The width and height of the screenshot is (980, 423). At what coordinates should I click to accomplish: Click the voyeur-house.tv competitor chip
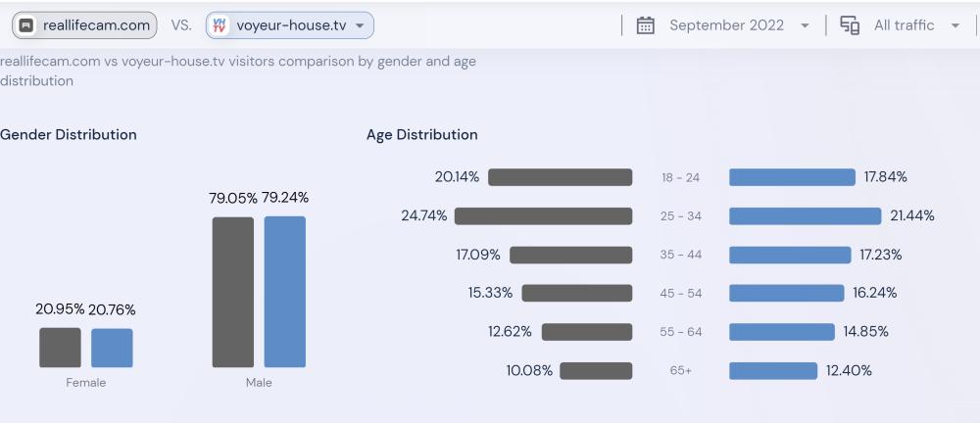(289, 25)
